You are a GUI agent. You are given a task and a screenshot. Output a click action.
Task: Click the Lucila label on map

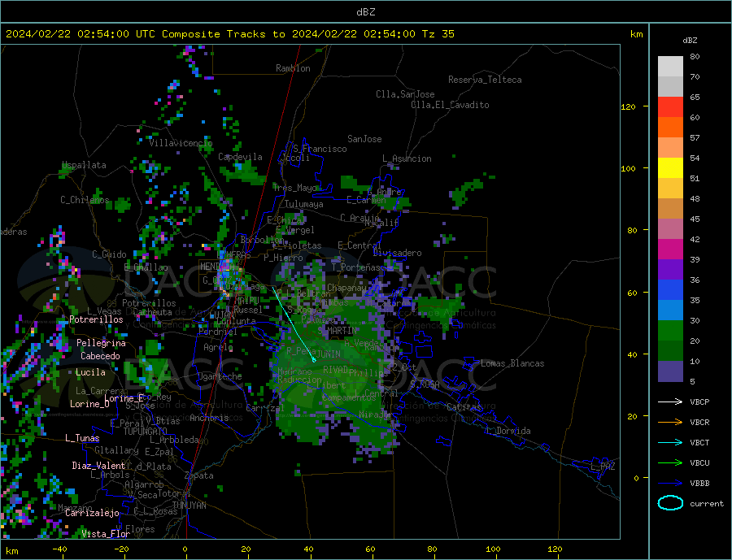(90, 372)
